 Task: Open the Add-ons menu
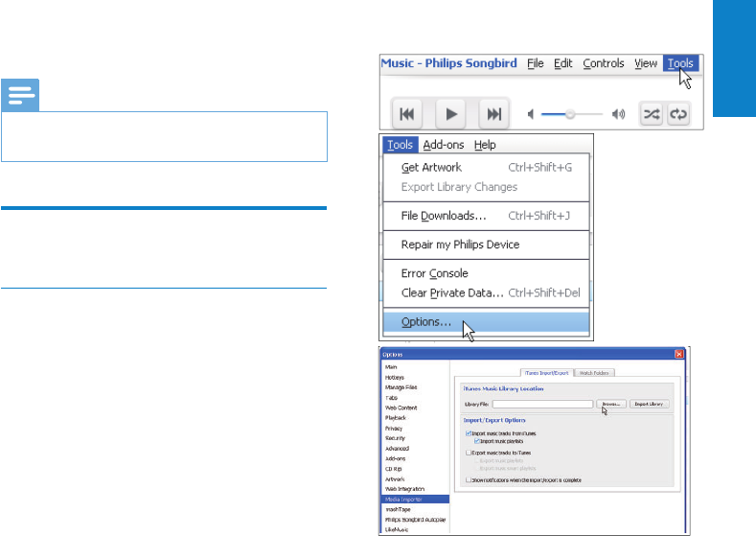443,145
